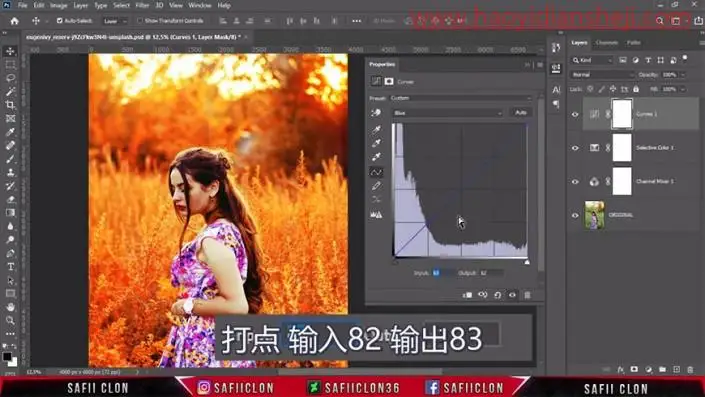Click the gray point eyedropper in Curves
This screenshot has height=397, width=705.
click(376, 143)
